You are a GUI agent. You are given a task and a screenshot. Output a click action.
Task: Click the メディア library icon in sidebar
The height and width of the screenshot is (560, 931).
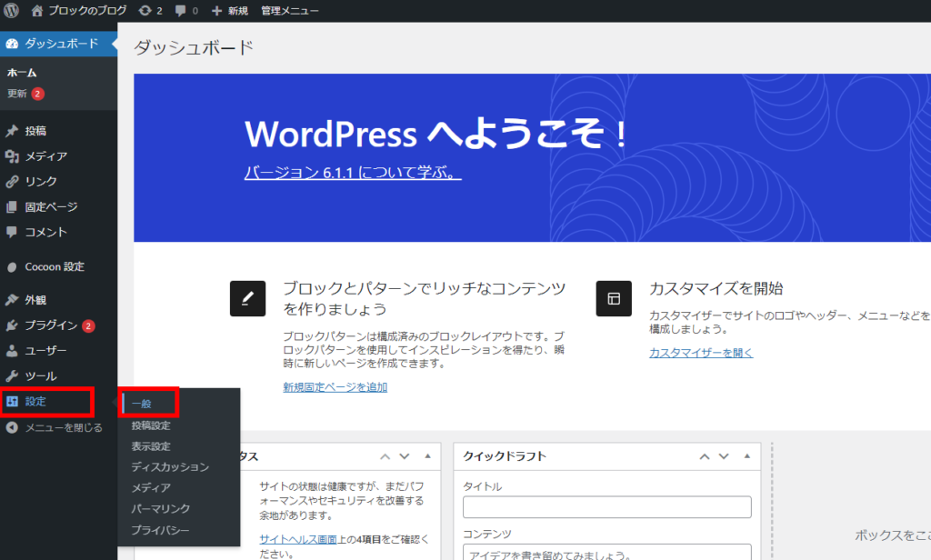[x=12, y=156]
